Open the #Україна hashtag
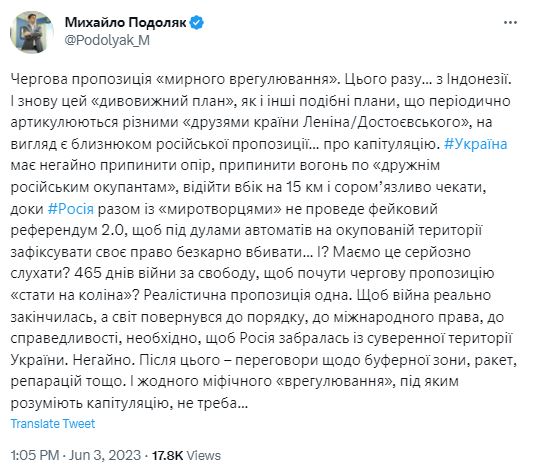 coord(476,144)
